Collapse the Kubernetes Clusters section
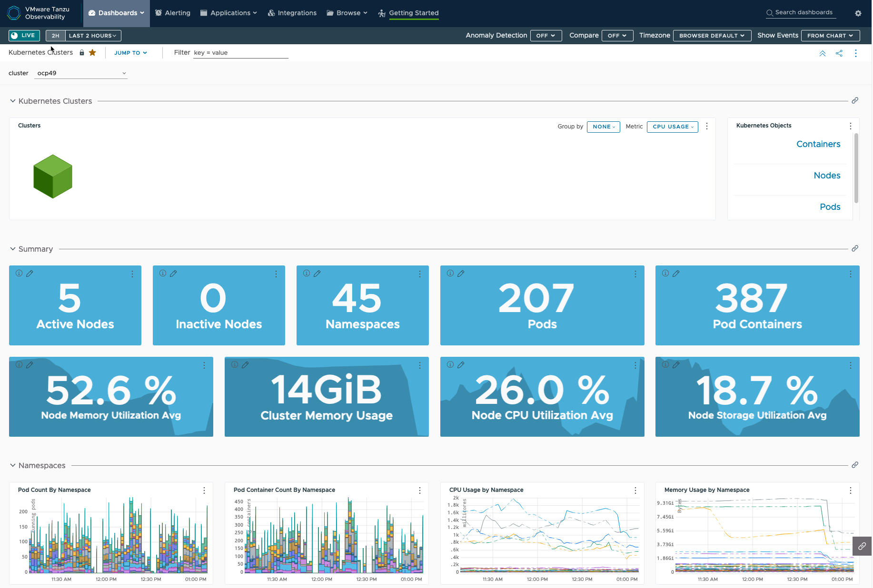Viewport: 873px width, 588px height. coord(13,101)
